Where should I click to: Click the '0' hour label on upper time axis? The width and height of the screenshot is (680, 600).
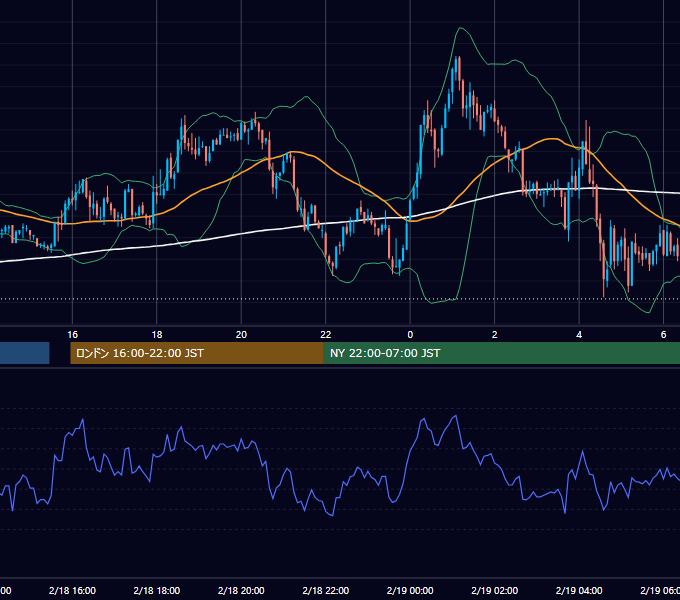point(410,334)
